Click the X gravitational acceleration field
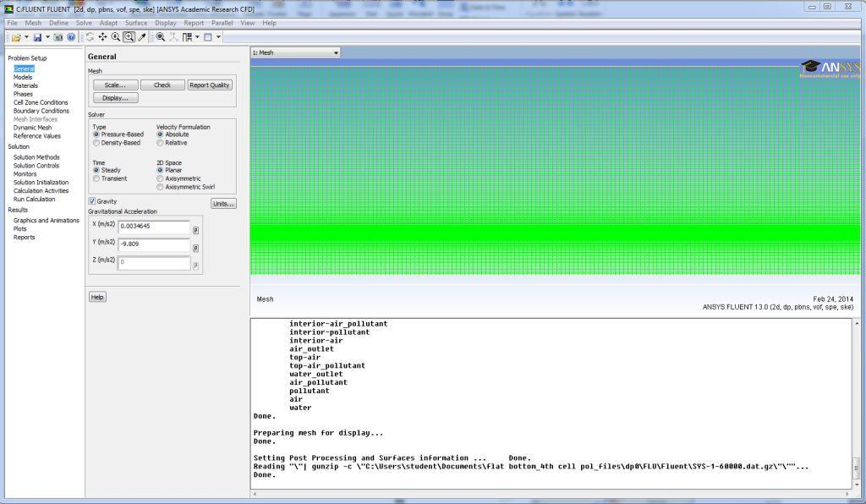This screenshot has height=504, width=866. coord(154,227)
